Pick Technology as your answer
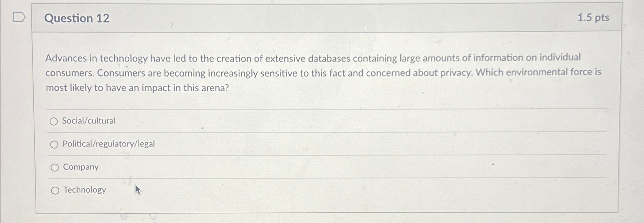Image resolution: width=644 pixels, height=223 pixels. pyautogui.click(x=55, y=190)
